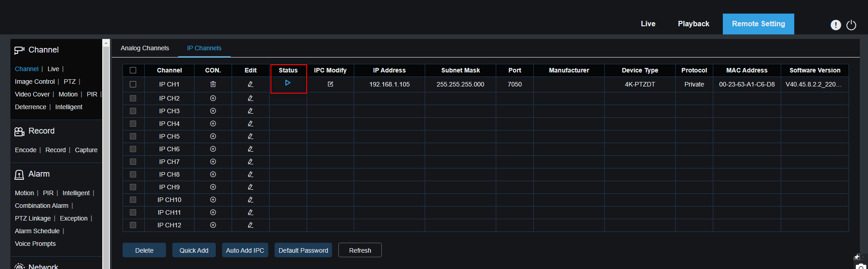868x269 pixels.
Task: Open the Live view
Action: (648, 24)
